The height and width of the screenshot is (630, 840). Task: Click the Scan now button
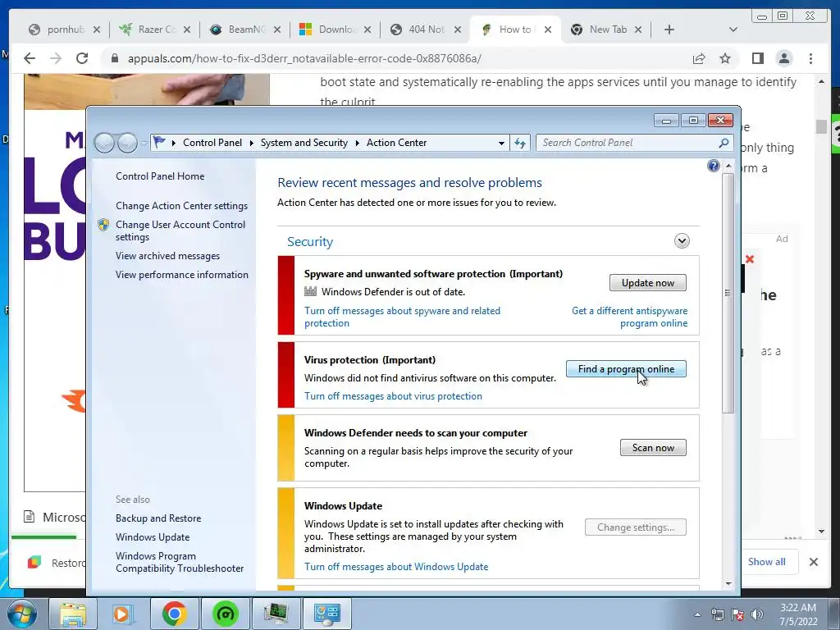coord(653,448)
